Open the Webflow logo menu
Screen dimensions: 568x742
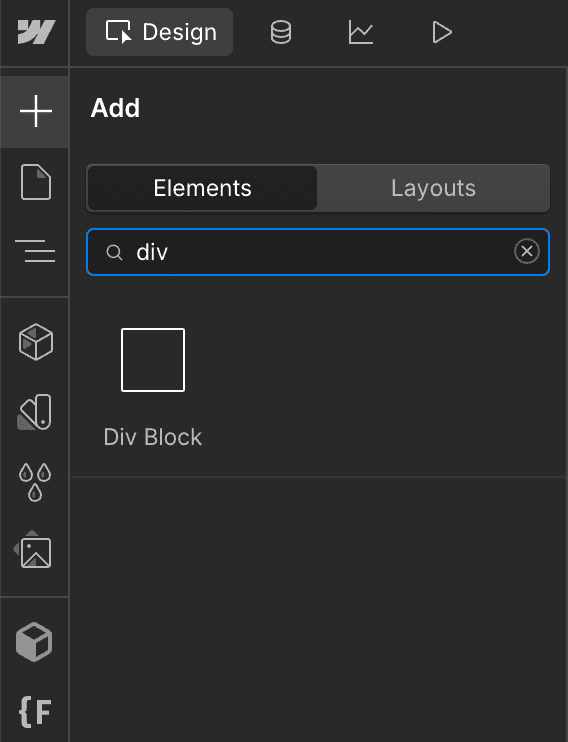(x=36, y=32)
